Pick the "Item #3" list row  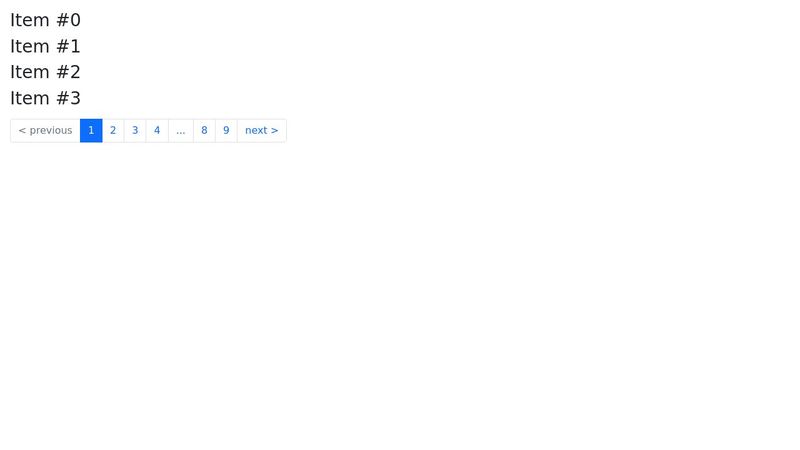point(45,98)
